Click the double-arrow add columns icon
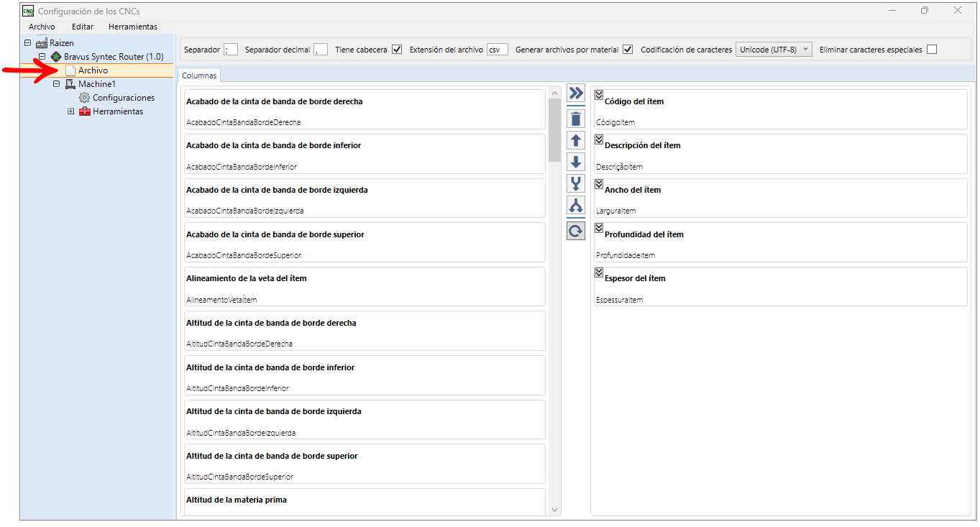 click(575, 93)
